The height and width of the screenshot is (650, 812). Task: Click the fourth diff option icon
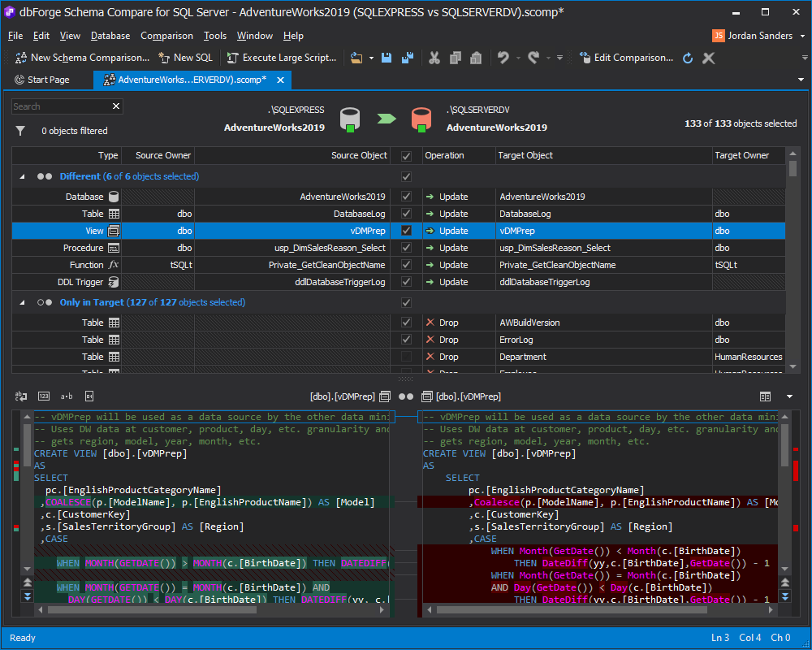[x=89, y=396]
